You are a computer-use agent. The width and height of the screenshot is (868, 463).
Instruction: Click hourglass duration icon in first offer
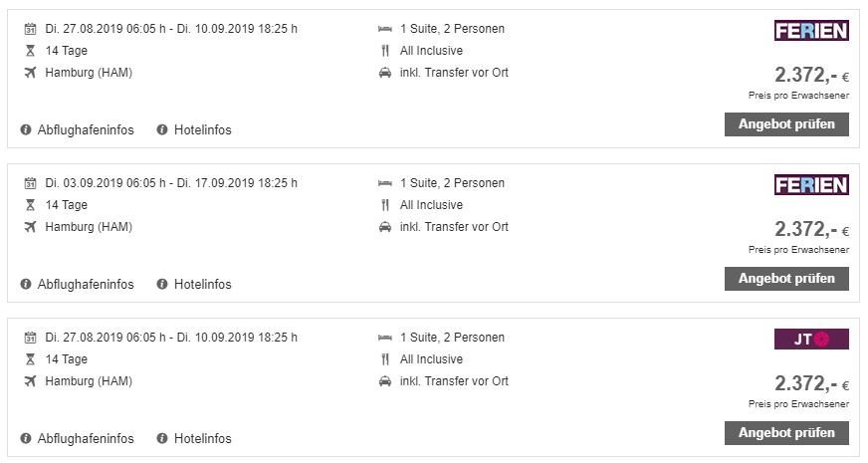point(30,51)
